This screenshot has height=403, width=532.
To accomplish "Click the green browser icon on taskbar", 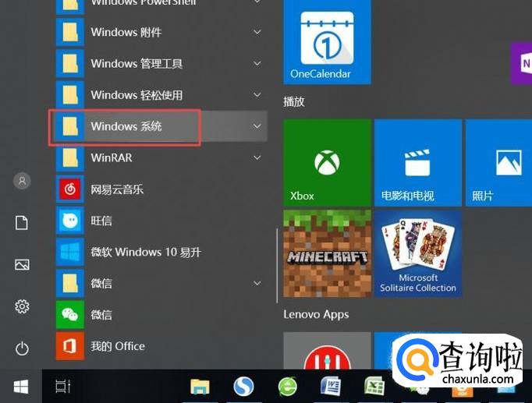I will (x=288, y=387).
